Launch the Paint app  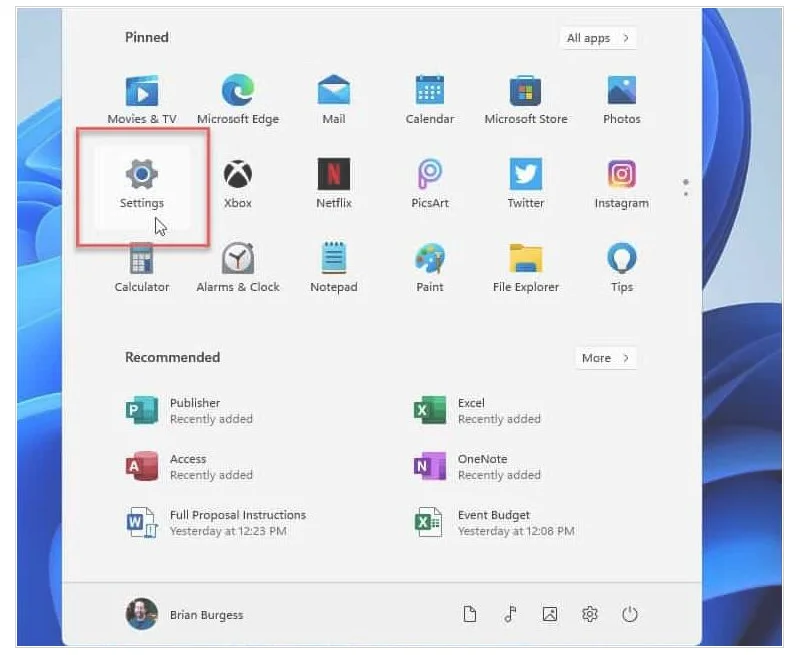click(429, 267)
